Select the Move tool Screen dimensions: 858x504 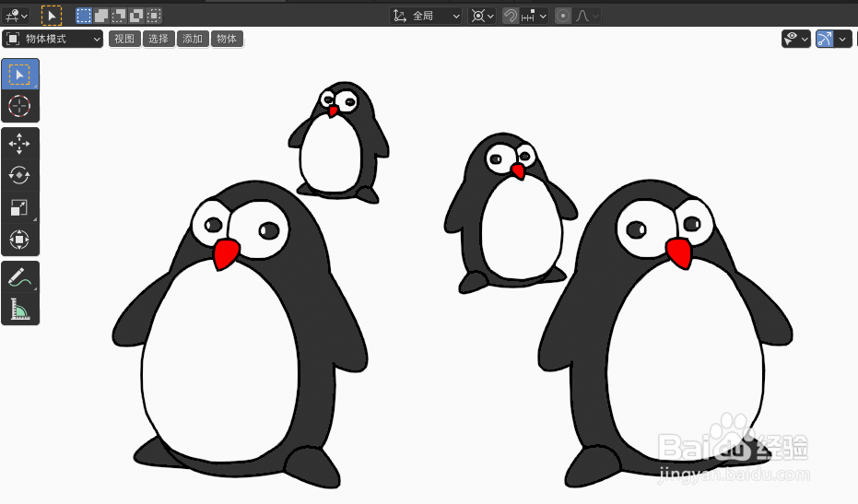point(19,144)
